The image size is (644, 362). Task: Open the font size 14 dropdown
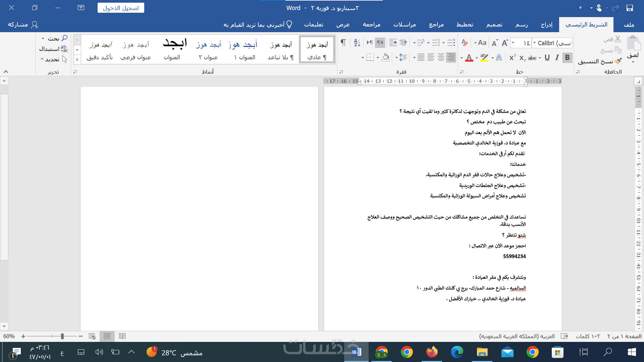click(x=513, y=43)
